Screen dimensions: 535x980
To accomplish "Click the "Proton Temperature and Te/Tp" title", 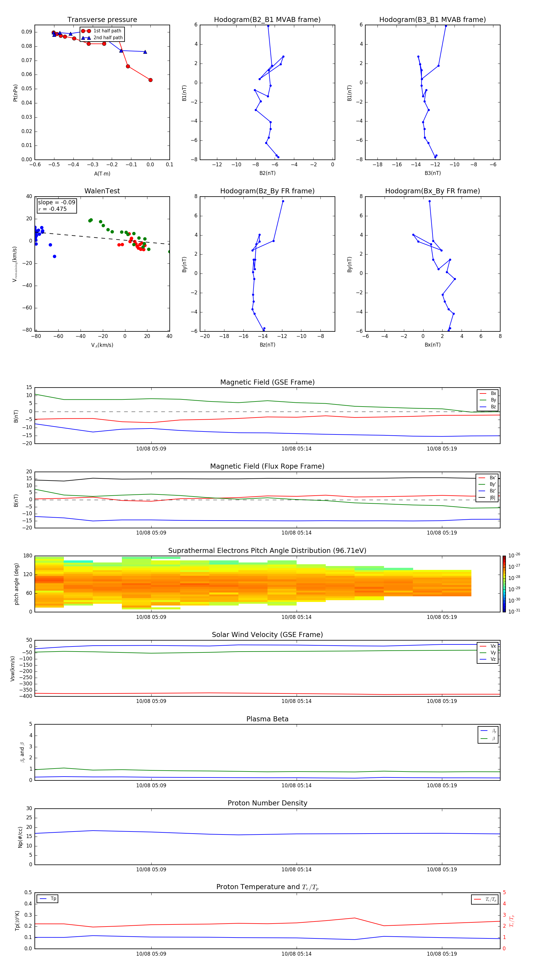I will click(x=267, y=887).
